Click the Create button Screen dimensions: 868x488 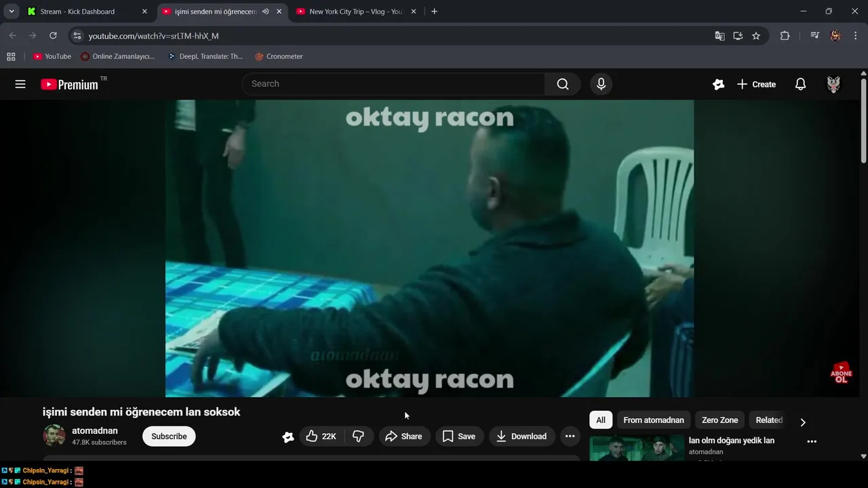757,84
